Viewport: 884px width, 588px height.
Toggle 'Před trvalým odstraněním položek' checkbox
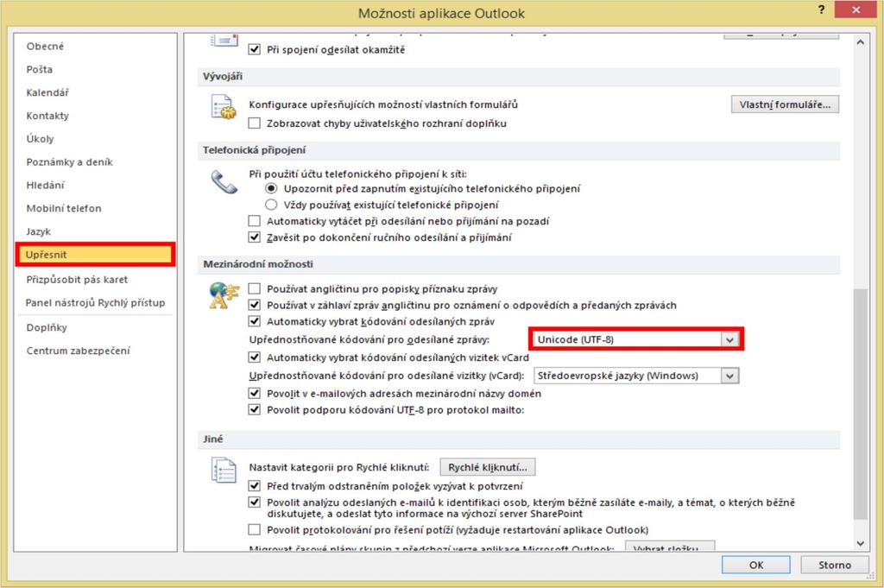click(255, 486)
